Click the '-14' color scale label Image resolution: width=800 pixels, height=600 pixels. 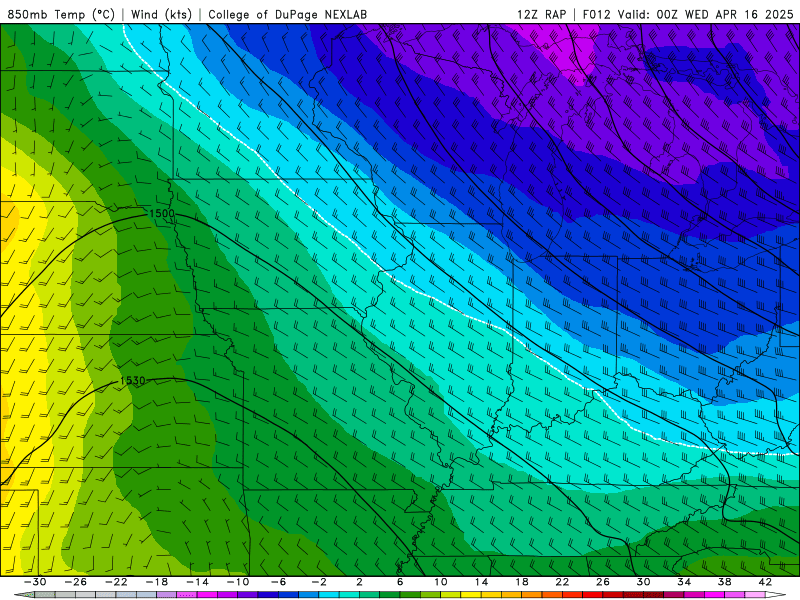[x=197, y=582]
